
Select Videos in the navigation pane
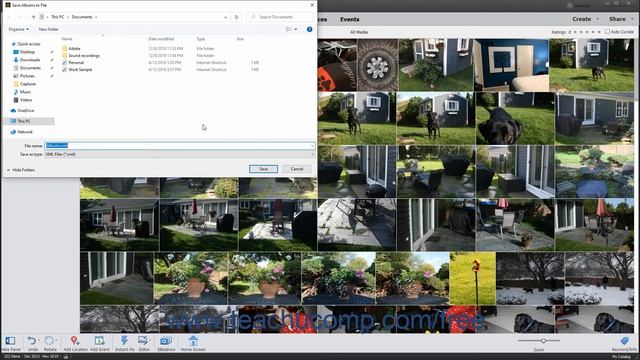tap(26, 100)
